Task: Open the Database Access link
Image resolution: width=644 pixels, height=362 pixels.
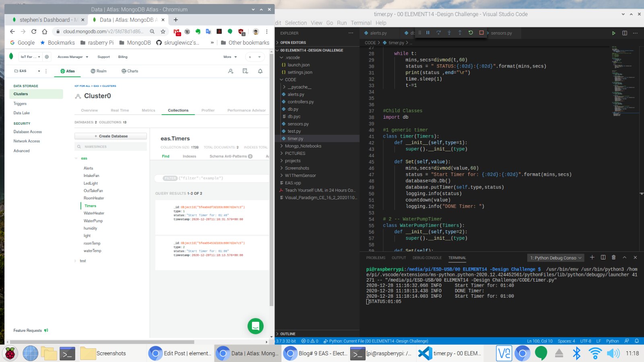Action: (27, 132)
